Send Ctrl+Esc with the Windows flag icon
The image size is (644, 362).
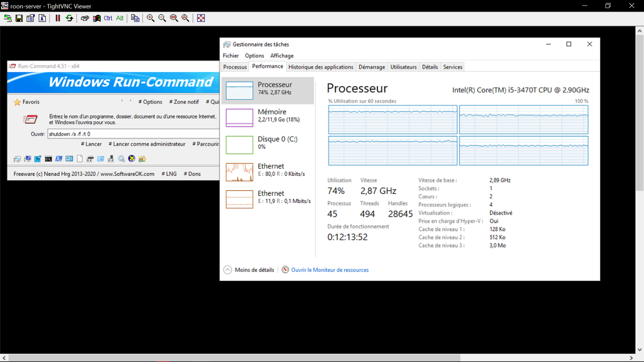click(x=96, y=18)
